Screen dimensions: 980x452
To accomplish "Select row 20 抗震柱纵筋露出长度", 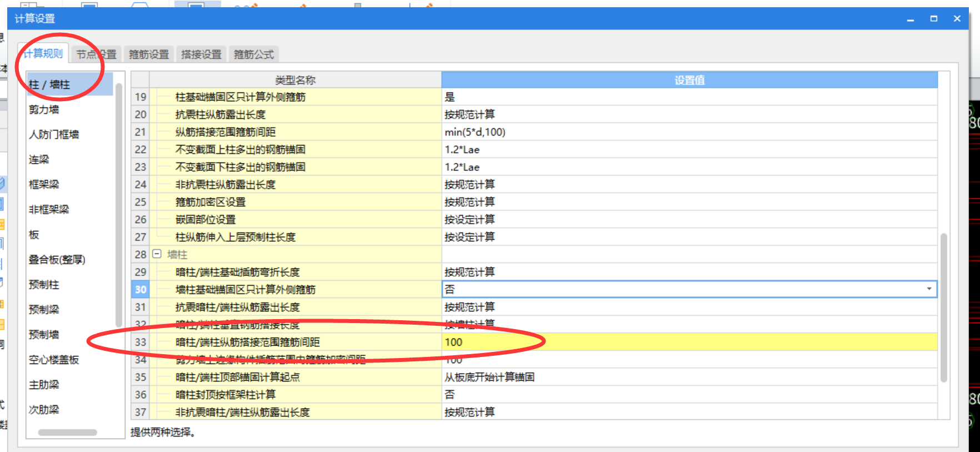I will 221,115.
